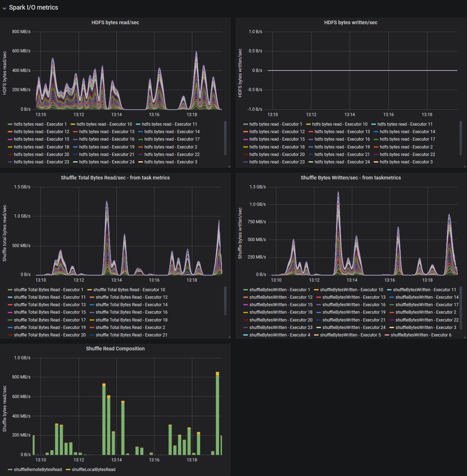
Task: Show only shuffle Total Bytes Read - Executor 1
Action: (x=48, y=290)
